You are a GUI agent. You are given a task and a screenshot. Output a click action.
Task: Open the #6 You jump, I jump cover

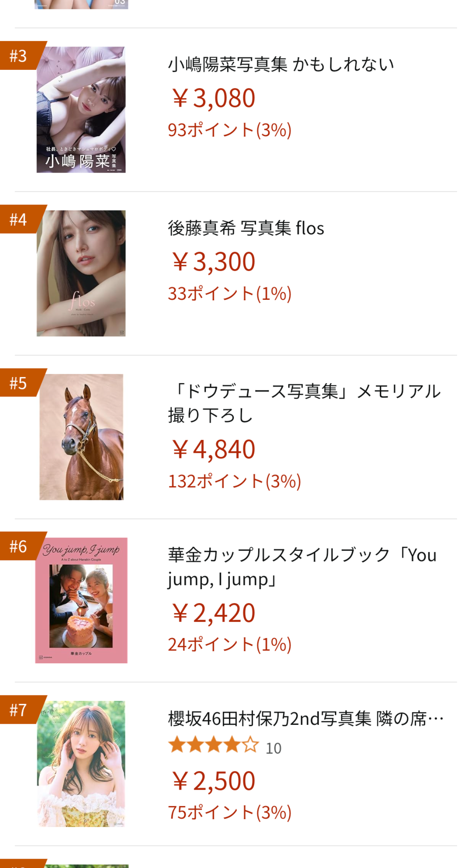[x=81, y=600]
